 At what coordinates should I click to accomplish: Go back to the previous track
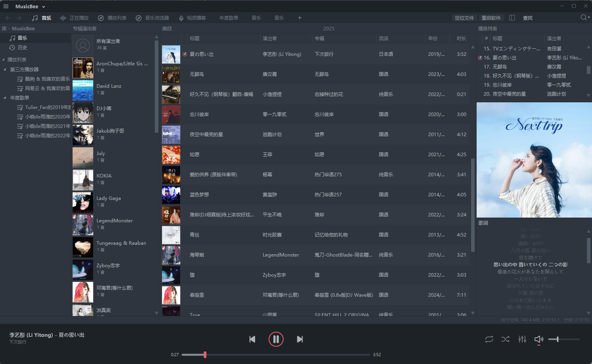[x=252, y=339]
